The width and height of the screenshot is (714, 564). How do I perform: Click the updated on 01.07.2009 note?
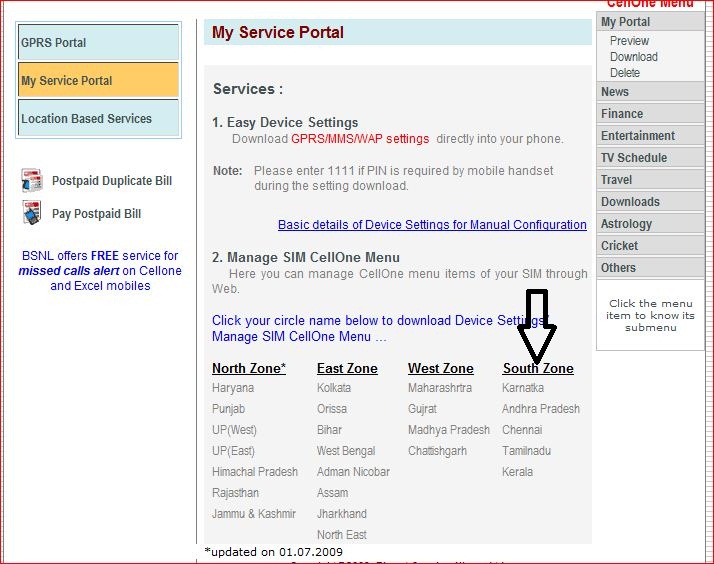(274, 552)
